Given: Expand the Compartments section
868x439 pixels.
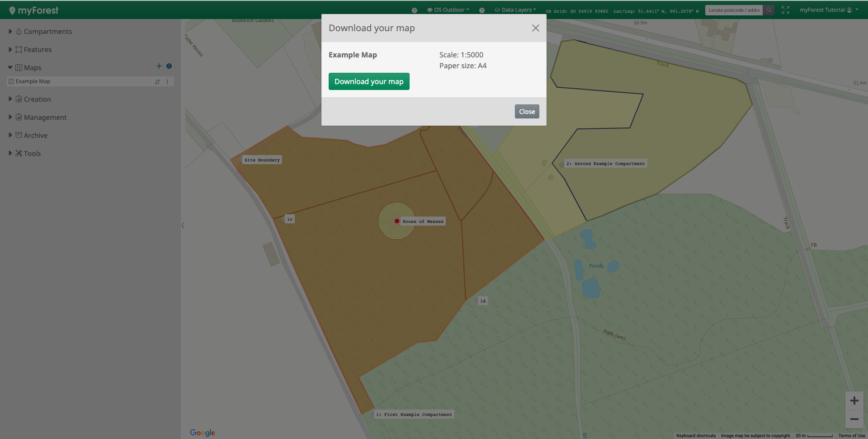Looking at the screenshot, I should (10, 32).
